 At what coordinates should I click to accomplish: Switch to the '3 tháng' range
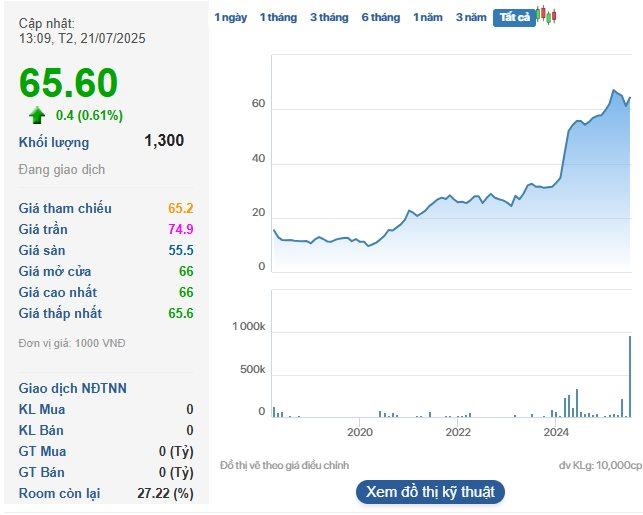(329, 18)
